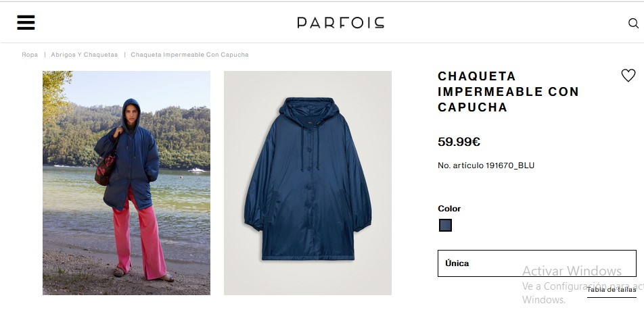This screenshot has height=310, width=644.
Task: Add jacket to wishlist via heart icon
Action: click(628, 76)
